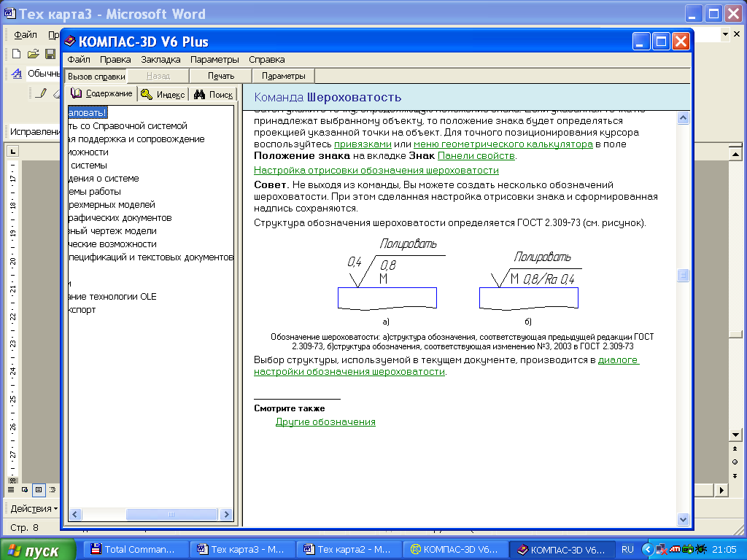The image size is (747, 560).
Task: Select 'пецификаций и текстовых документов' contents item
Action: point(151,257)
